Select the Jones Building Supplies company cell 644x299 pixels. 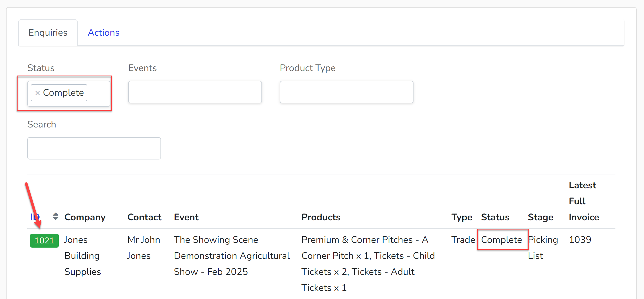(x=83, y=256)
